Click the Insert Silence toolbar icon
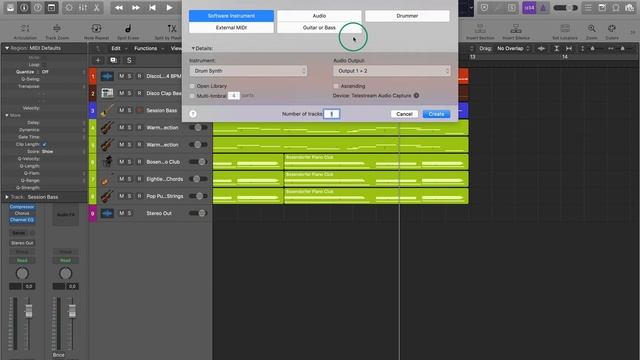 click(516, 29)
